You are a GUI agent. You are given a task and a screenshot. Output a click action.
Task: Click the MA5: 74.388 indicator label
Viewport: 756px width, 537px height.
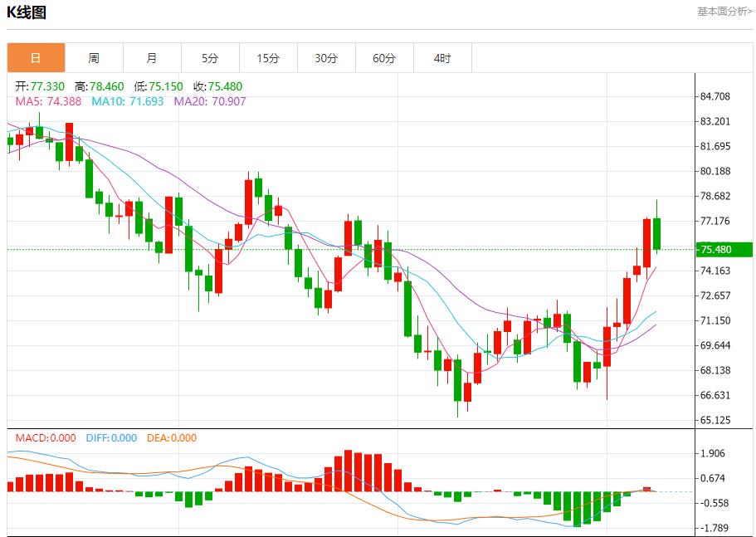coord(48,101)
